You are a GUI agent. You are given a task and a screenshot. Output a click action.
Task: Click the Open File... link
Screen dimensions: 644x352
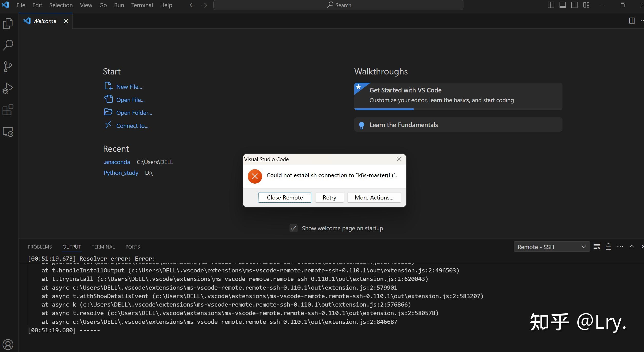pos(130,100)
